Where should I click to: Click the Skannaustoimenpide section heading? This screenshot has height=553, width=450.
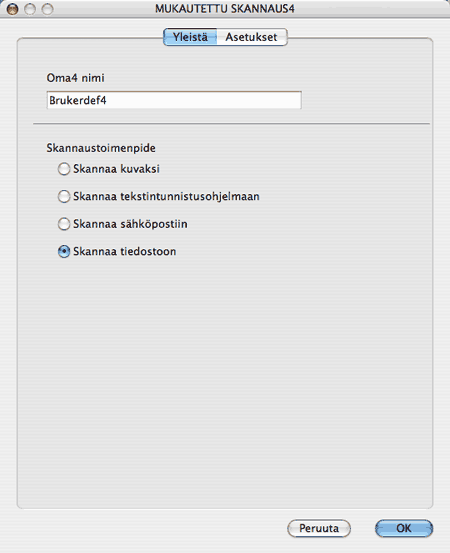[x=101, y=148]
